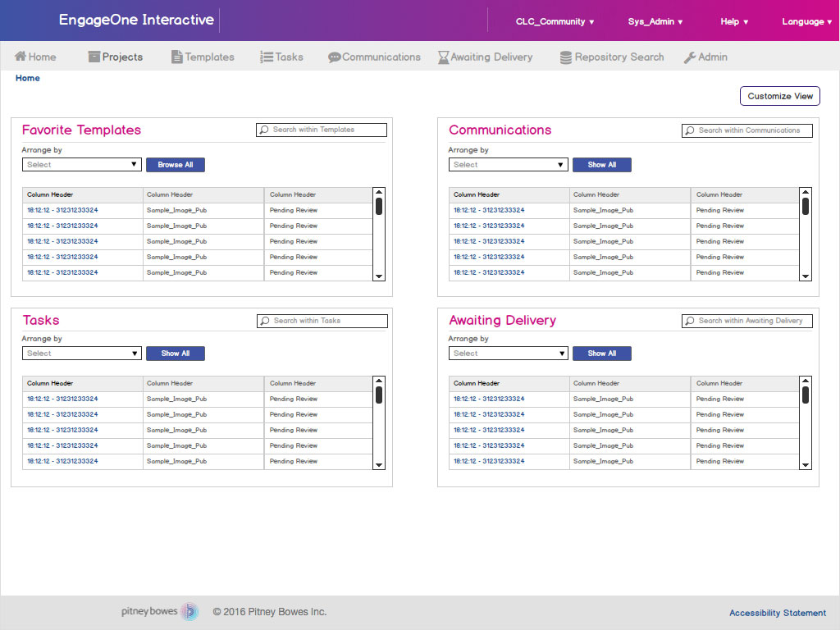Click the Home house icon in navigation

(x=21, y=57)
